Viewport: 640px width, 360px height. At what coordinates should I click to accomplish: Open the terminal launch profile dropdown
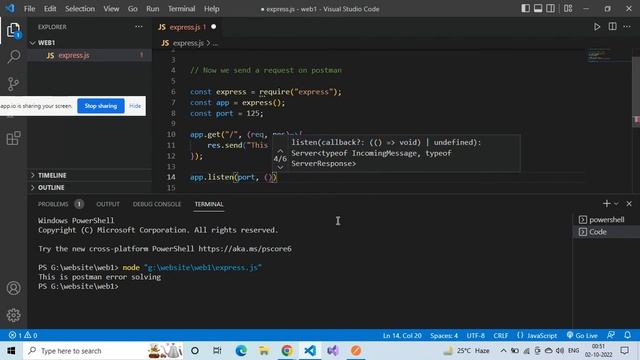616,204
